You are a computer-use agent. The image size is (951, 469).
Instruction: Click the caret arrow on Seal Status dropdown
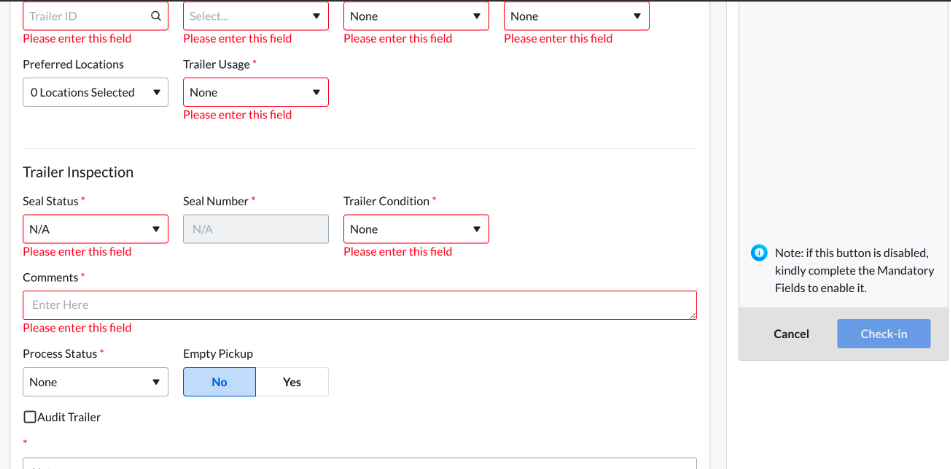(x=156, y=229)
